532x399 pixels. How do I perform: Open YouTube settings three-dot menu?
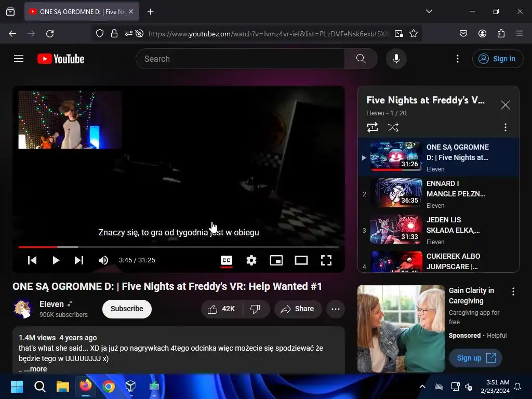(x=458, y=59)
